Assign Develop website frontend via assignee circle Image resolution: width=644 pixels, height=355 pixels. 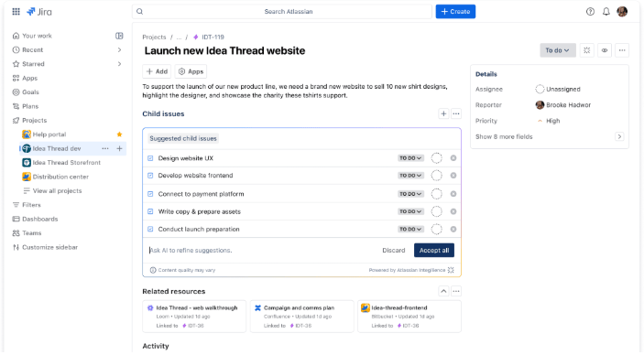pyautogui.click(x=437, y=176)
